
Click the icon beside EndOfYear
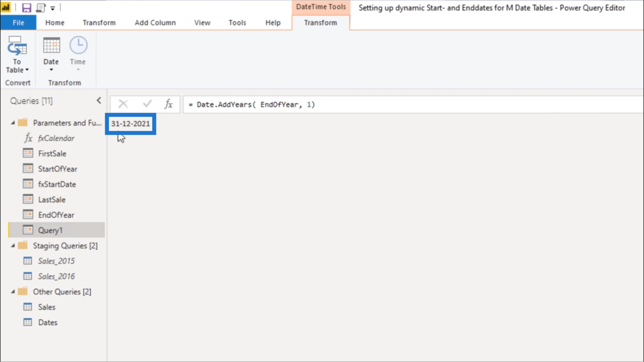point(28,215)
